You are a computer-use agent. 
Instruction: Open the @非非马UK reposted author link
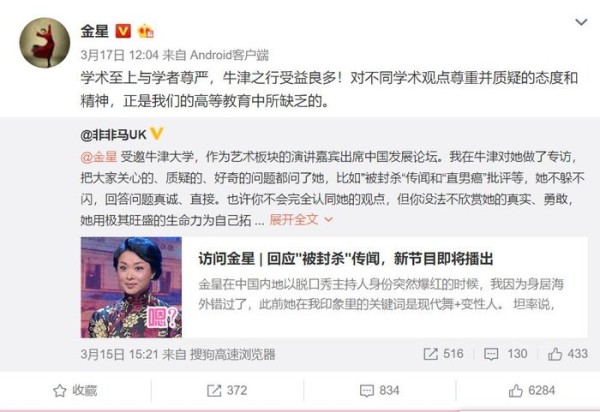[114, 134]
